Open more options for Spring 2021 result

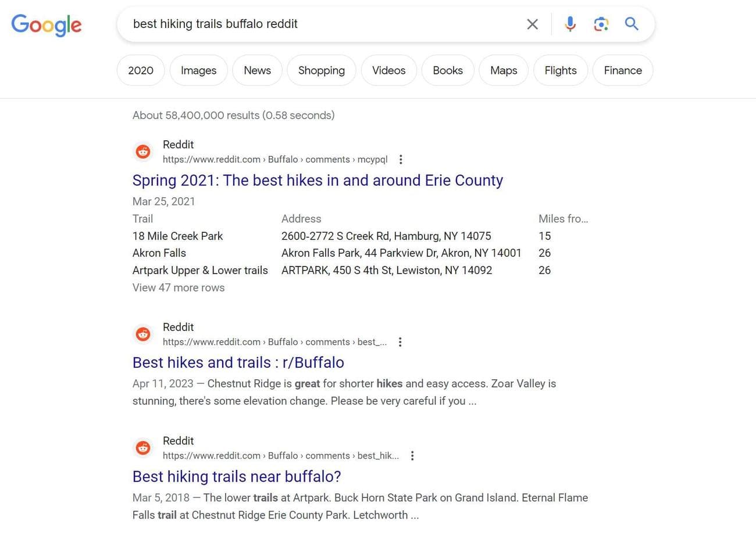coord(401,159)
